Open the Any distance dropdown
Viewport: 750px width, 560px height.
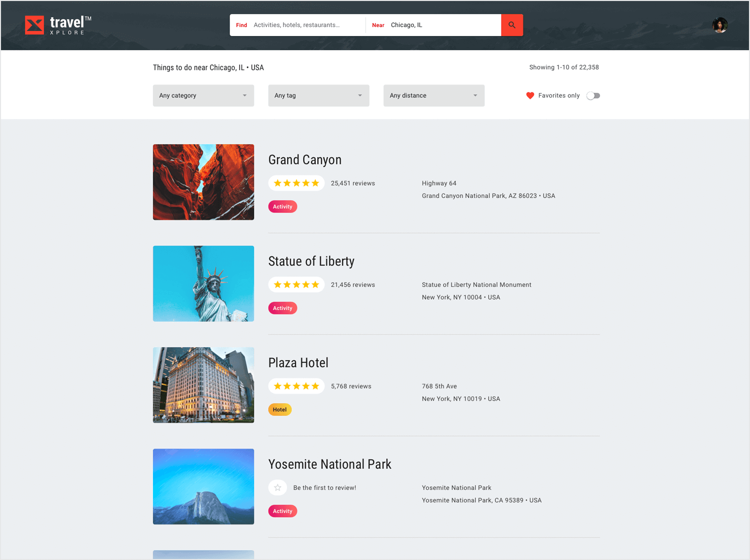[433, 95]
